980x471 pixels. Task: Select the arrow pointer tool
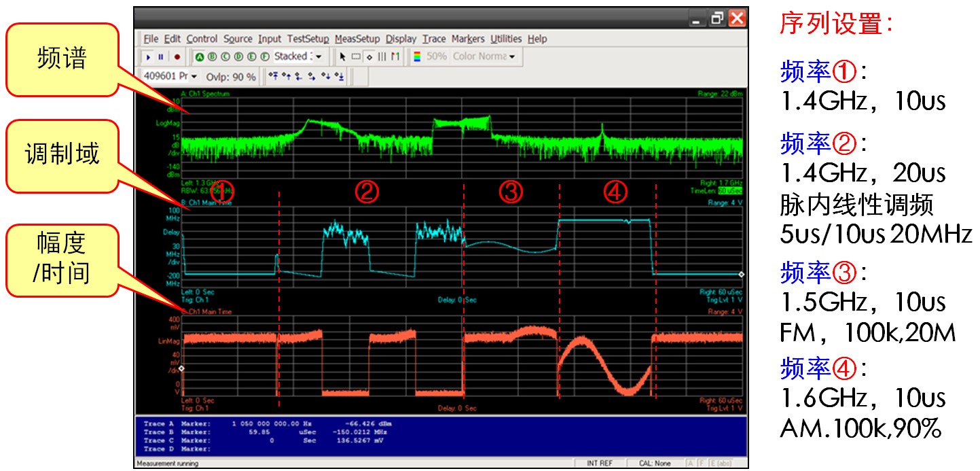tap(342, 57)
